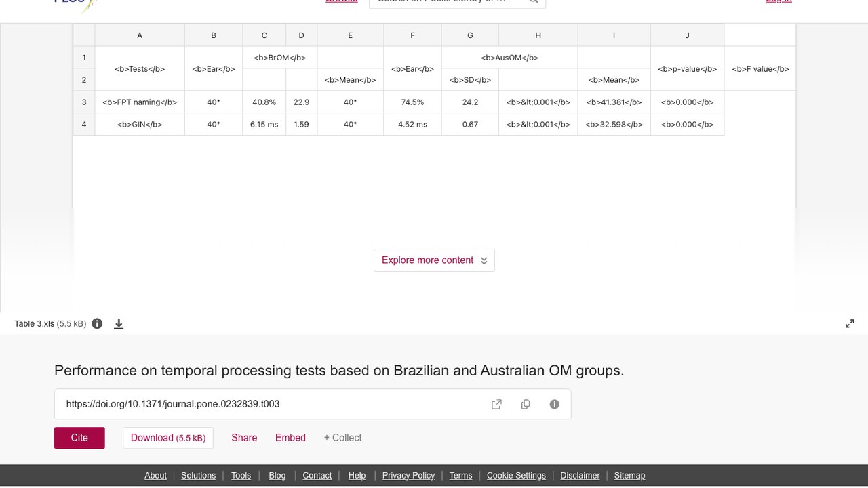The width and height of the screenshot is (868, 488).
Task: Select column A header in the spreadsheet
Action: pos(140,35)
